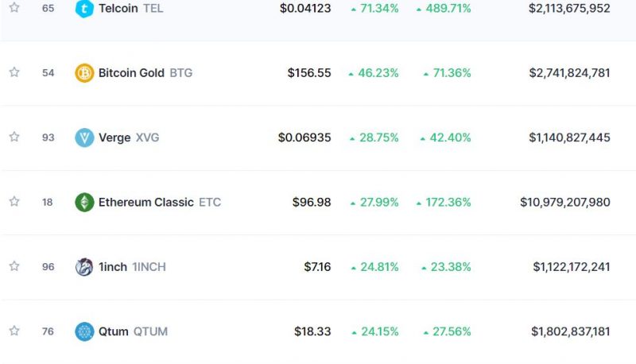Click the Telcoin coin logo icon
This screenshot has height=364, width=636.
tap(84, 9)
